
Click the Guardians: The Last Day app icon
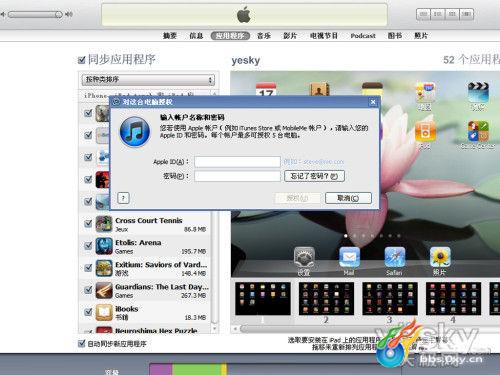click(104, 290)
